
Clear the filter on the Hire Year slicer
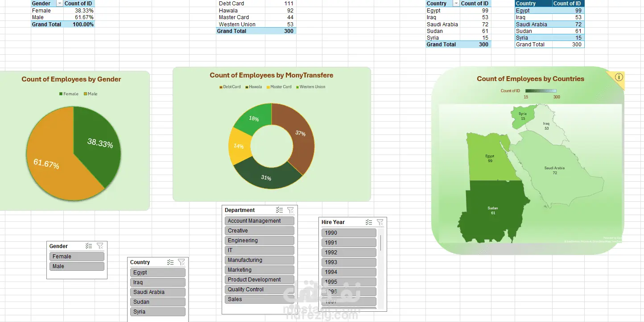(x=380, y=222)
